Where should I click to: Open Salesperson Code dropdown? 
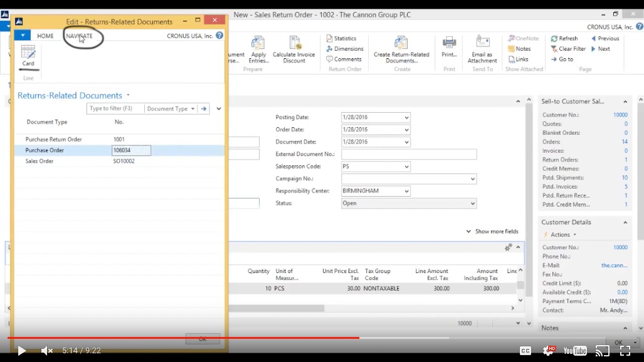point(406,167)
